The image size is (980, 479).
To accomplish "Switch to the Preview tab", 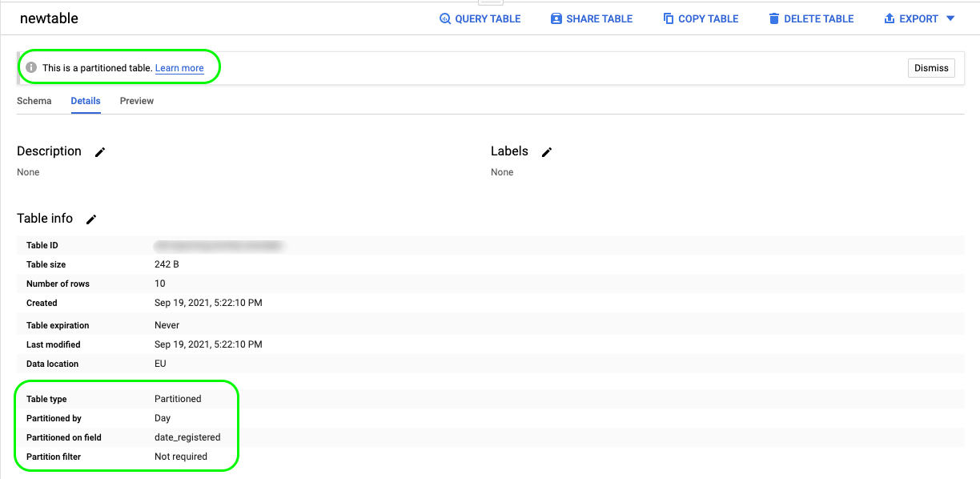I will [x=136, y=101].
